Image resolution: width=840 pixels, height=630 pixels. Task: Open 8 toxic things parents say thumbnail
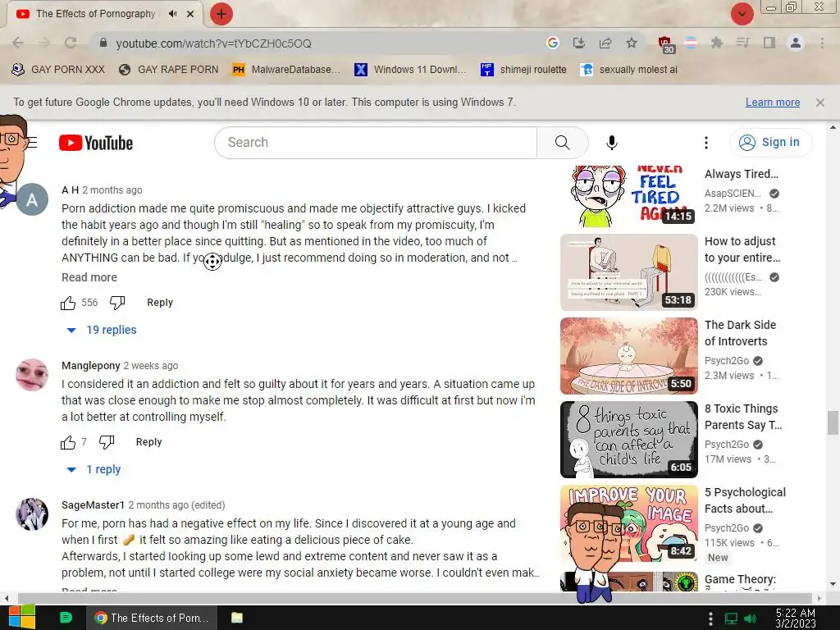pos(629,440)
